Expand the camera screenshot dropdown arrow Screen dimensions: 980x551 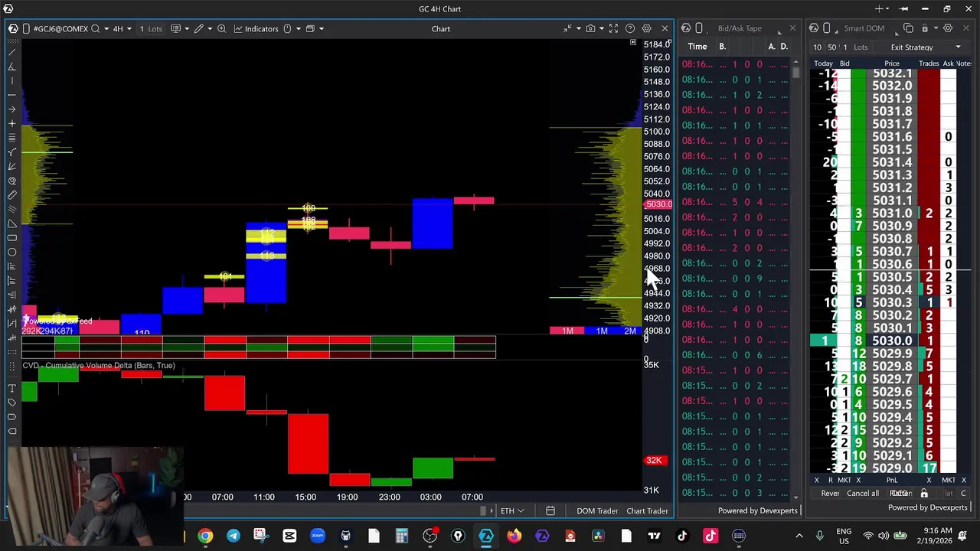[x=600, y=29]
